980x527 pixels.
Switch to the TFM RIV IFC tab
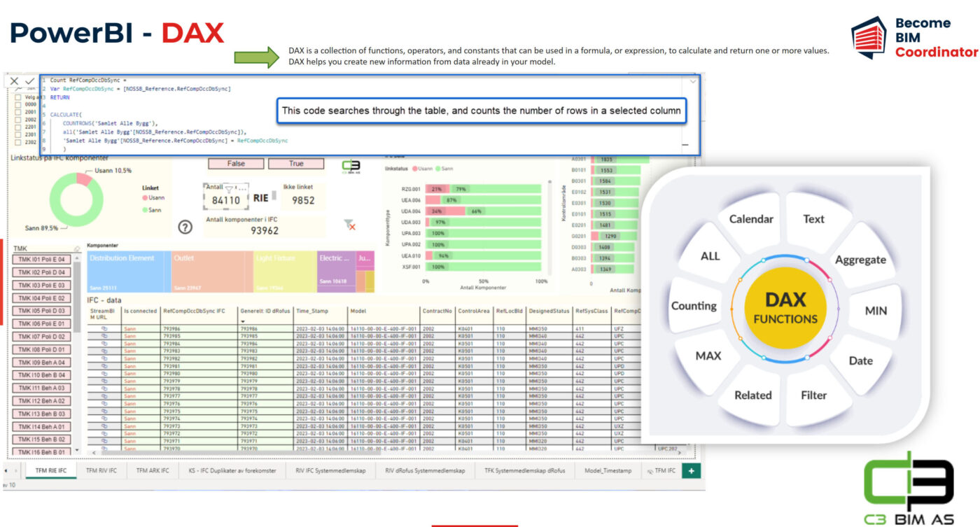click(x=101, y=470)
